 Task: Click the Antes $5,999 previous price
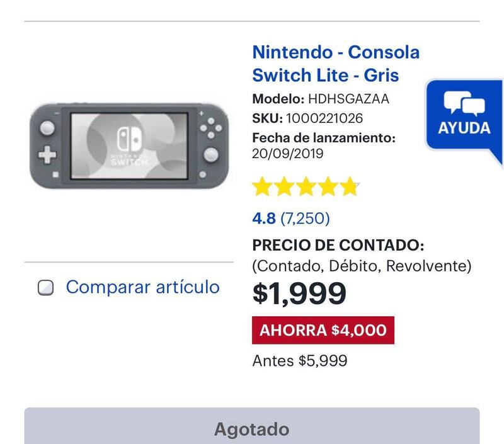click(300, 361)
